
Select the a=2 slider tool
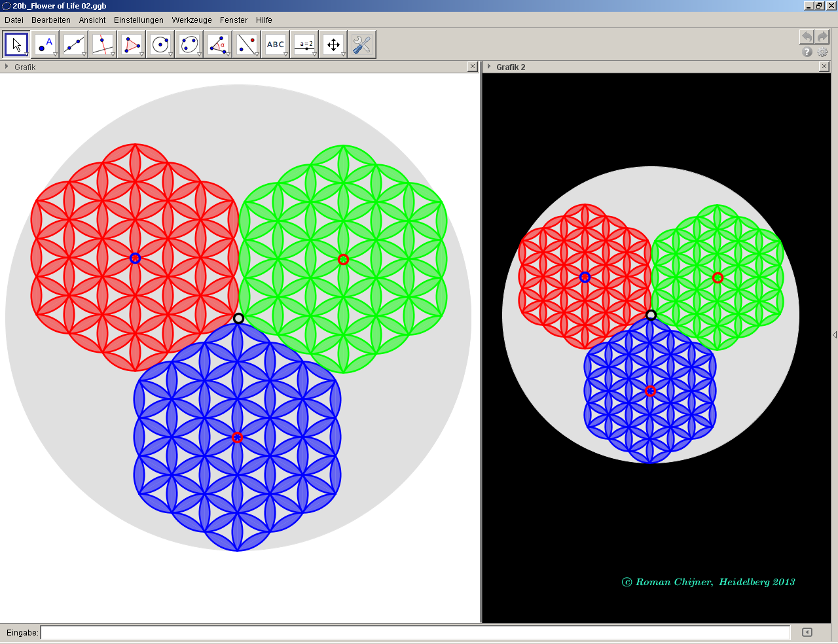304,45
